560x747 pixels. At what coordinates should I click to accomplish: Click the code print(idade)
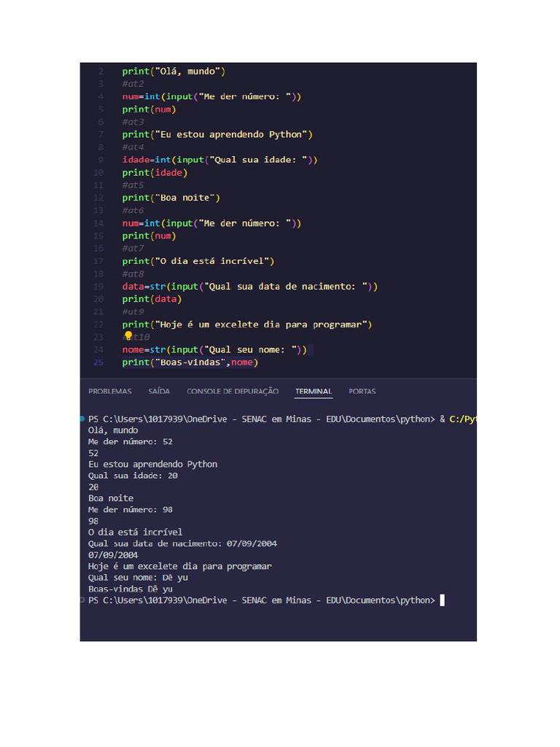pyautogui.click(x=155, y=172)
